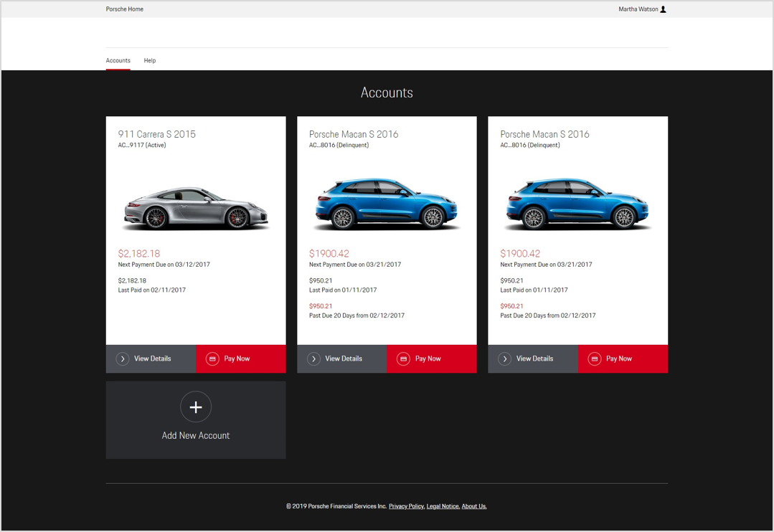Click the Pay Now card icon on last Macan card
Viewport: 774px width, 532px height.
click(595, 358)
